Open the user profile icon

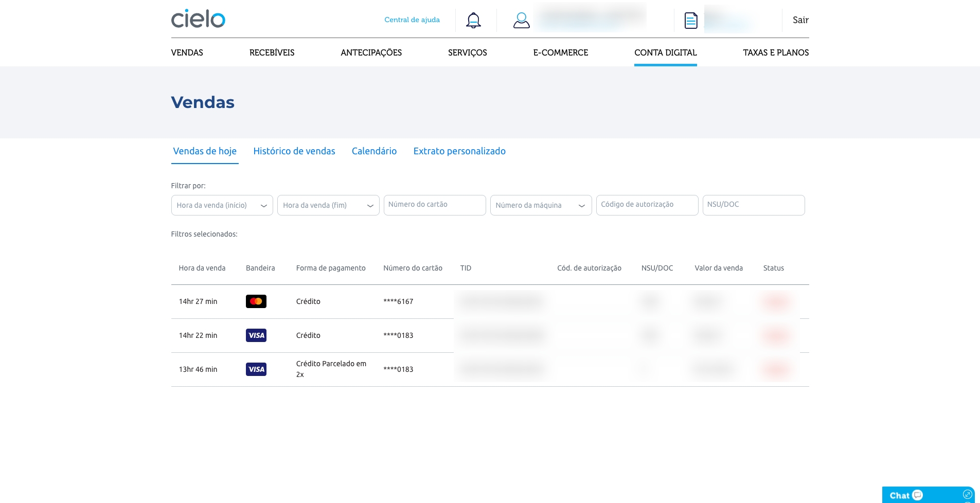[521, 20]
